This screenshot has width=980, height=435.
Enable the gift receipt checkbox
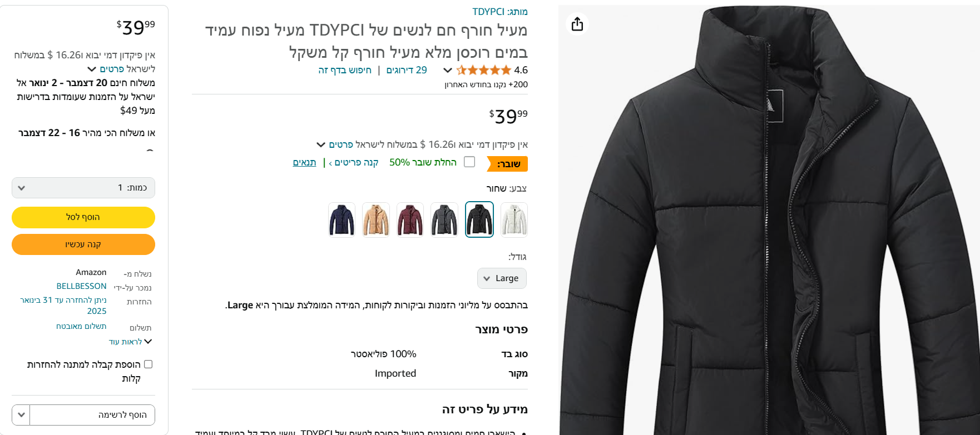point(148,364)
